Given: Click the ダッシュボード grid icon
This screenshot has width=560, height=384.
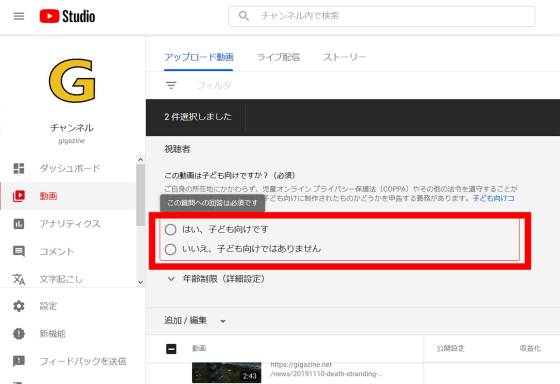Looking at the screenshot, I should click(x=19, y=168).
